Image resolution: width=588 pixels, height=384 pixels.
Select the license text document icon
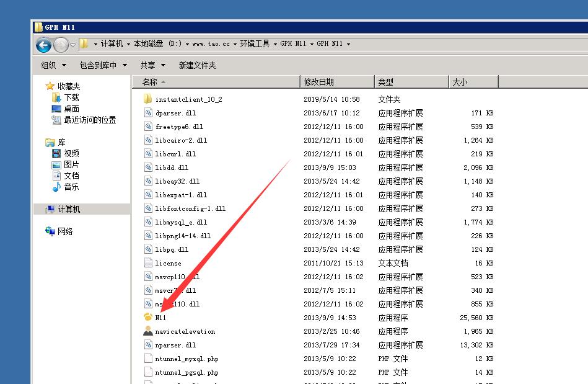(148, 263)
